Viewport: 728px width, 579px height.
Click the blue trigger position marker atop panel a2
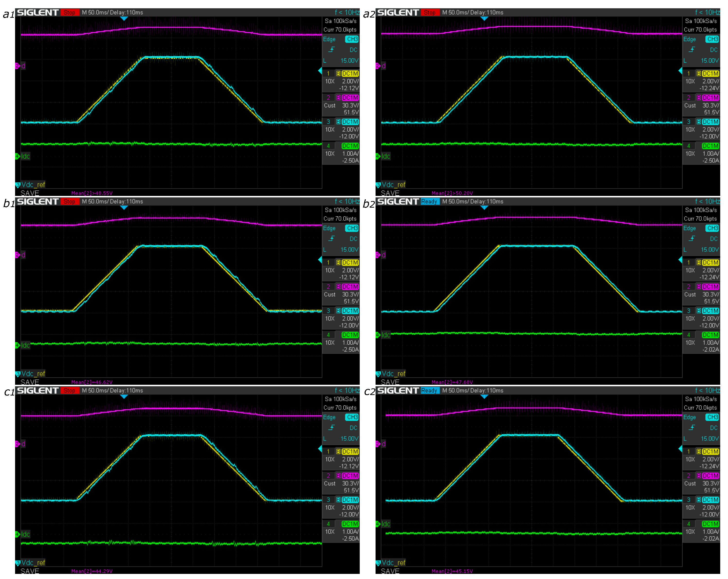[484, 18]
